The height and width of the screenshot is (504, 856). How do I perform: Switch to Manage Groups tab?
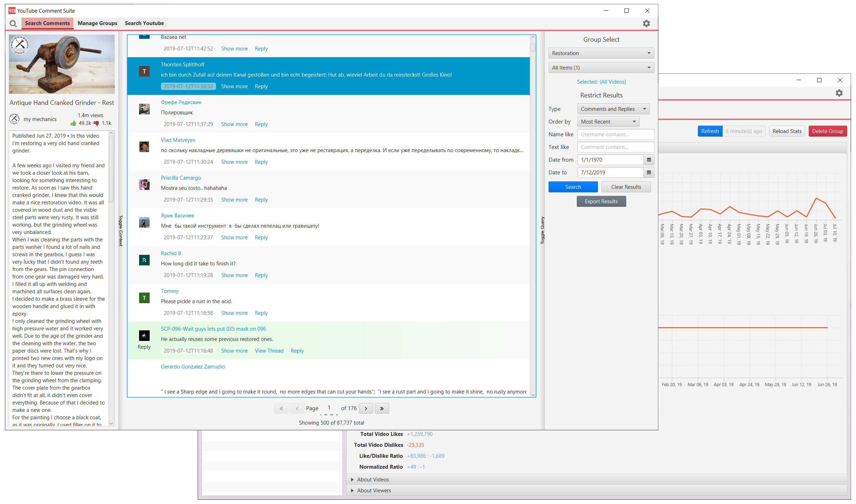tap(97, 23)
